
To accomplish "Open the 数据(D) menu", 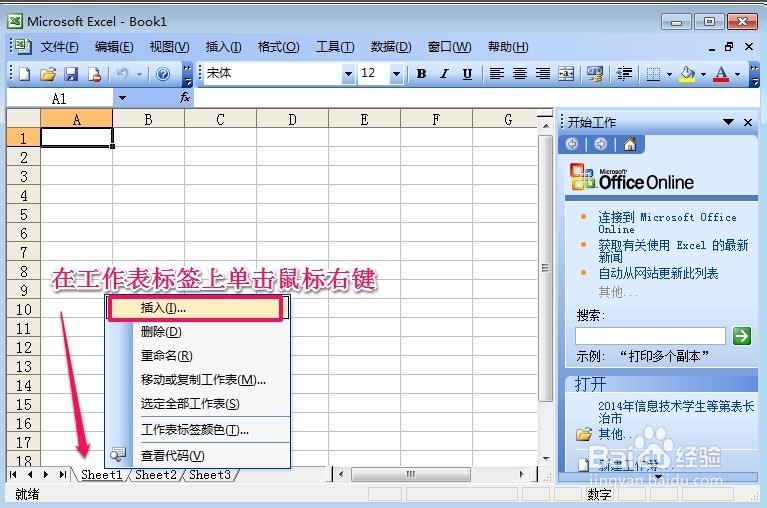I will click(391, 47).
